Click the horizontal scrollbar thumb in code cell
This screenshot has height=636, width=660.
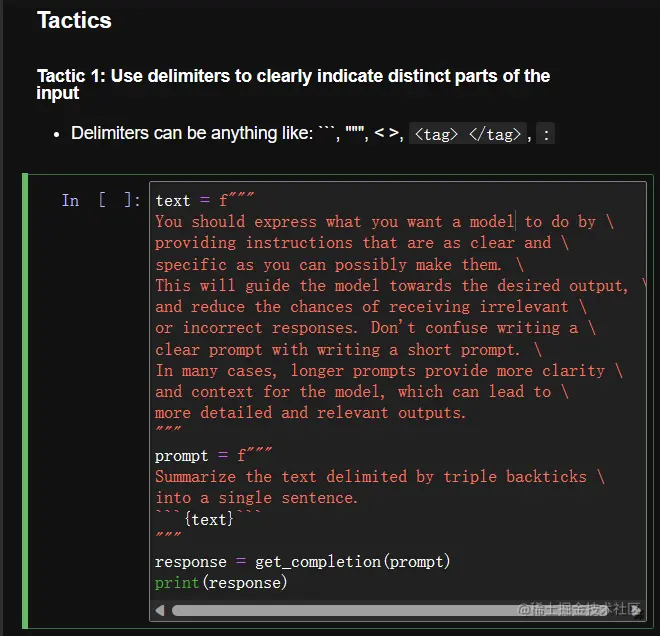point(389,610)
